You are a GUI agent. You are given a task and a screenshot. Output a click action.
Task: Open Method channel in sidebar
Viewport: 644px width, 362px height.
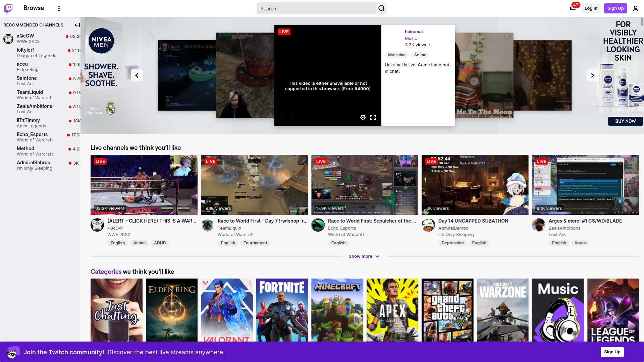point(41,151)
